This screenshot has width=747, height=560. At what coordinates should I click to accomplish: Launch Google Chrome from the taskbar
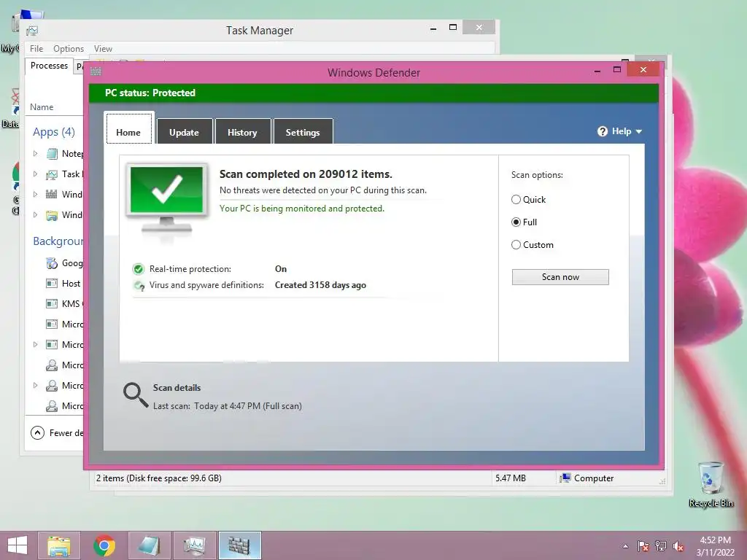click(x=104, y=545)
